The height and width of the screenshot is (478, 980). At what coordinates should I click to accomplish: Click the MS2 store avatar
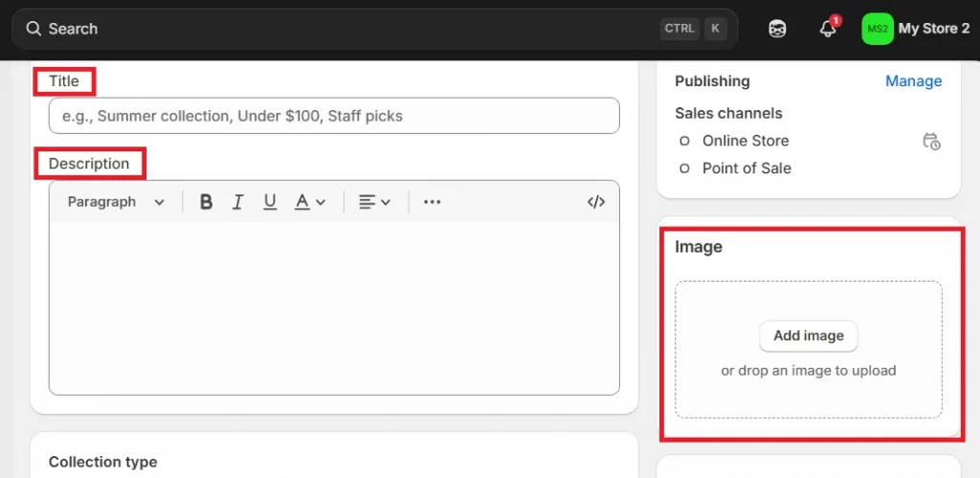(x=876, y=29)
